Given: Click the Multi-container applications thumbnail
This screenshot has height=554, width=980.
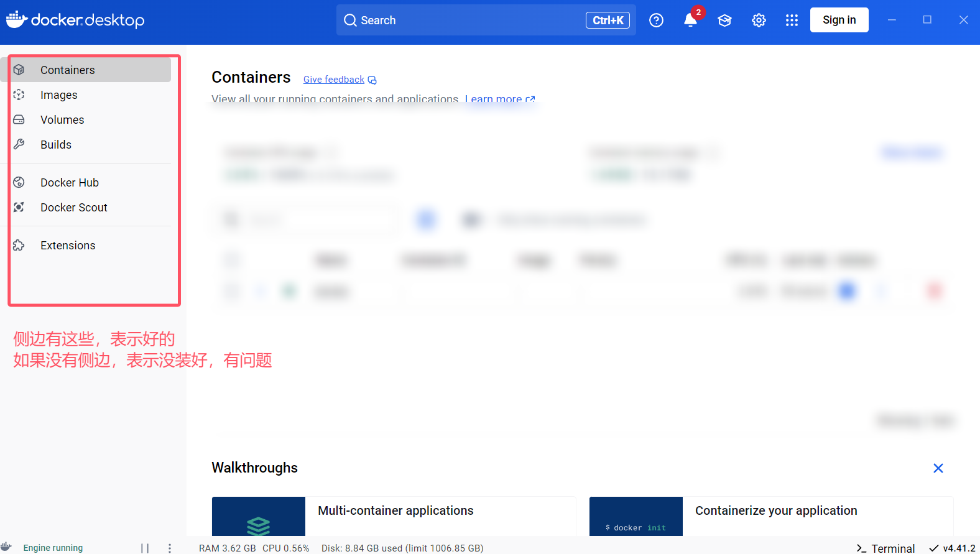Looking at the screenshot, I should point(259,516).
